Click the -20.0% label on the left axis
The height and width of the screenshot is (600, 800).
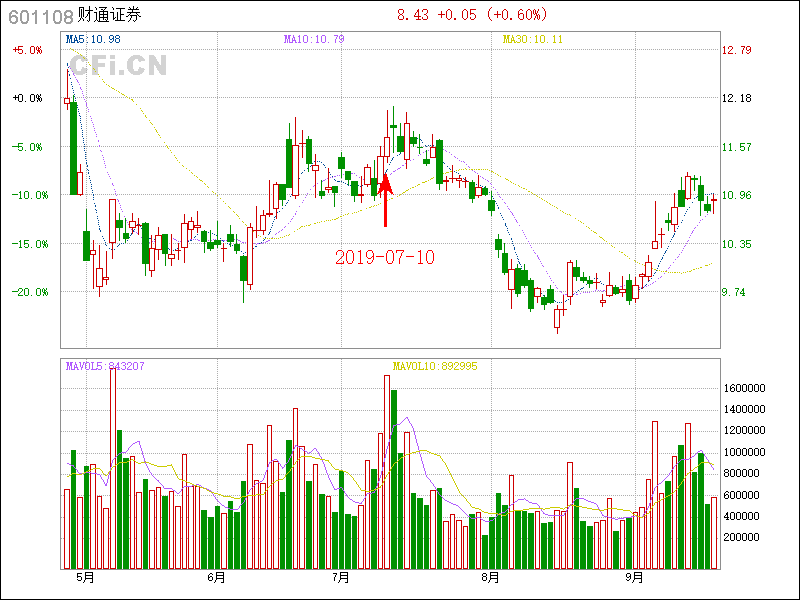pyautogui.click(x=26, y=292)
